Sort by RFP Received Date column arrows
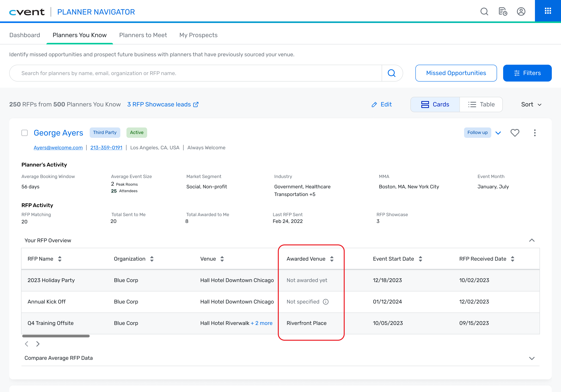Screen dimensions: 561x392 513,259
